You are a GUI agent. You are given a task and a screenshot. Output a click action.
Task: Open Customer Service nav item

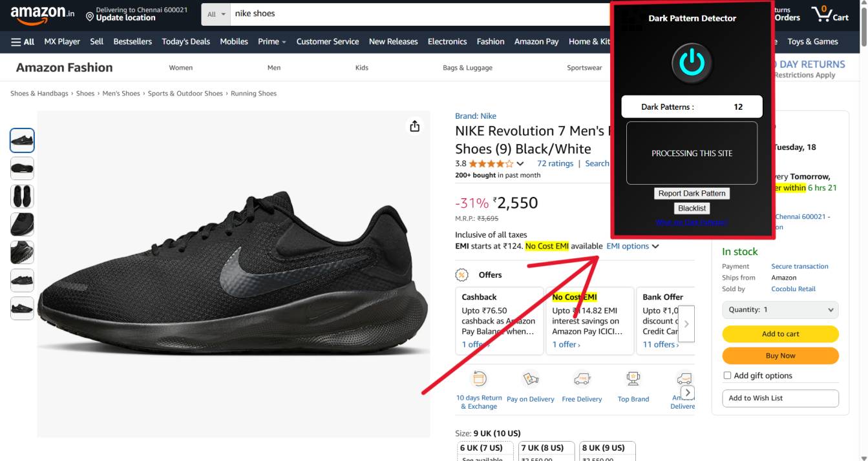point(328,41)
